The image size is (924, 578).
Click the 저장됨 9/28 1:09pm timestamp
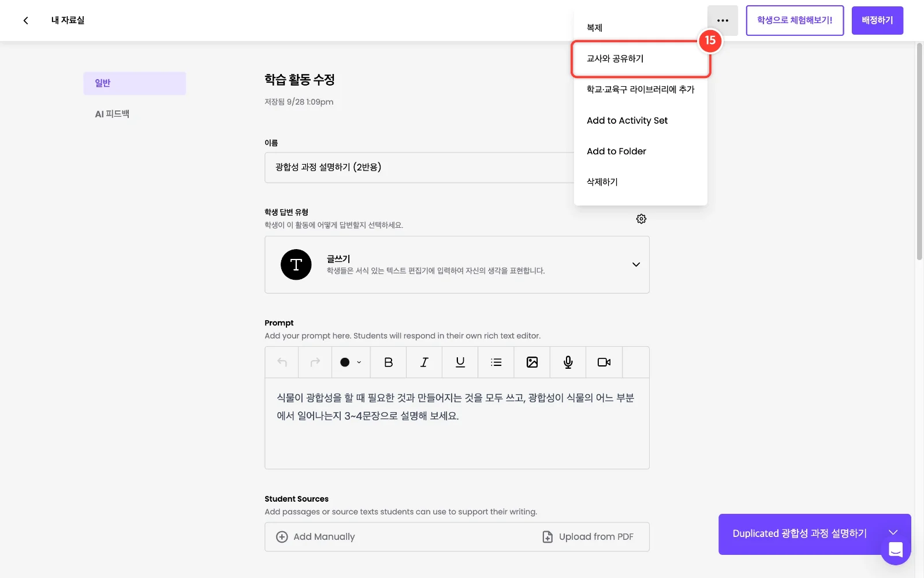pos(299,102)
